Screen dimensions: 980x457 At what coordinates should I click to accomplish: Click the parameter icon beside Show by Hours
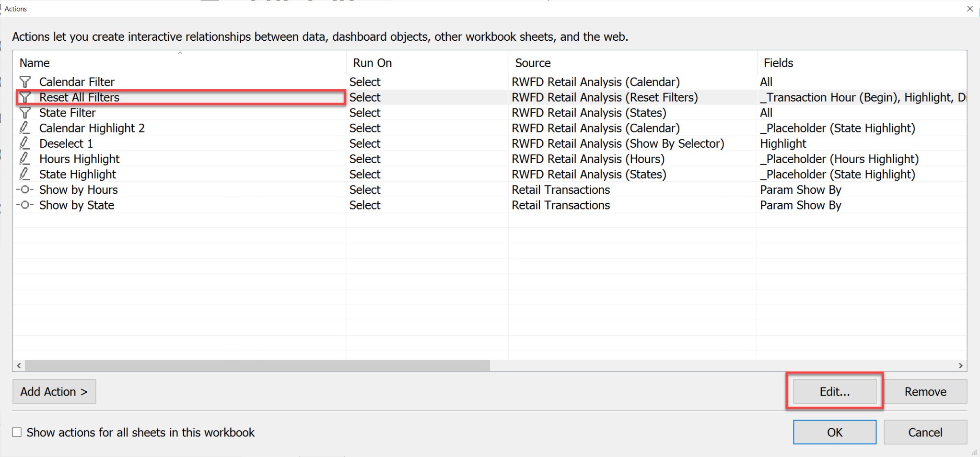point(25,190)
